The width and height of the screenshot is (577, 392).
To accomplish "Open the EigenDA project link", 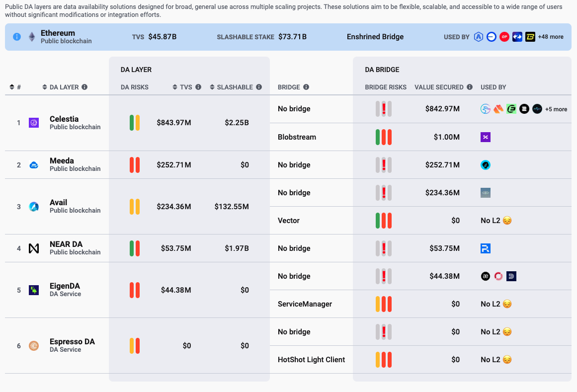I will pyautogui.click(x=65, y=286).
